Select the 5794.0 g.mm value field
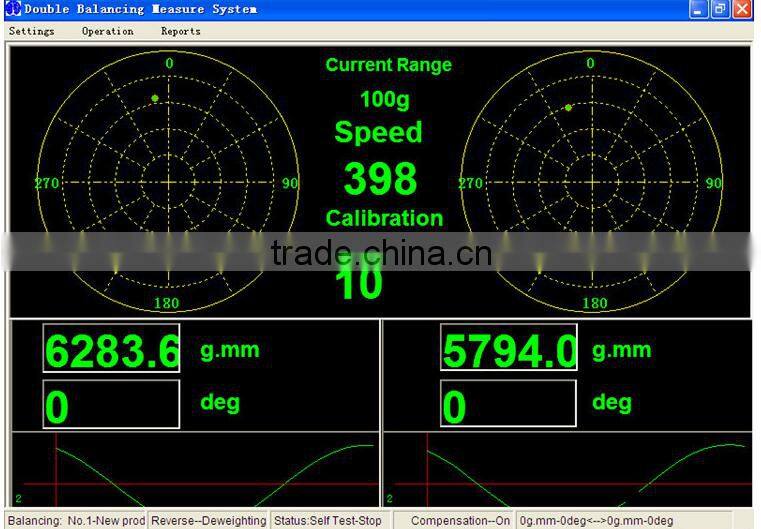 point(508,349)
